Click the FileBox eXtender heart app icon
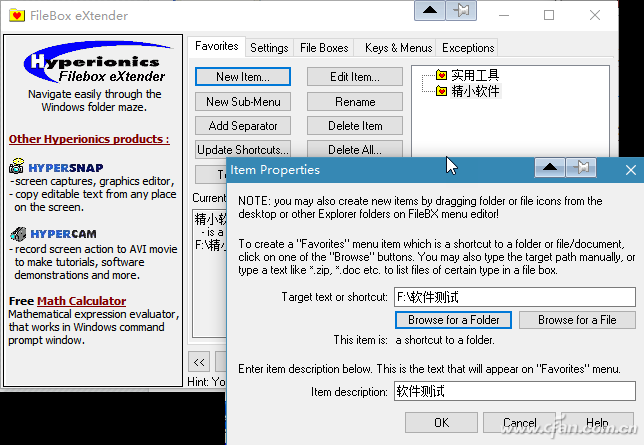This screenshot has width=644, height=445. tap(17, 16)
